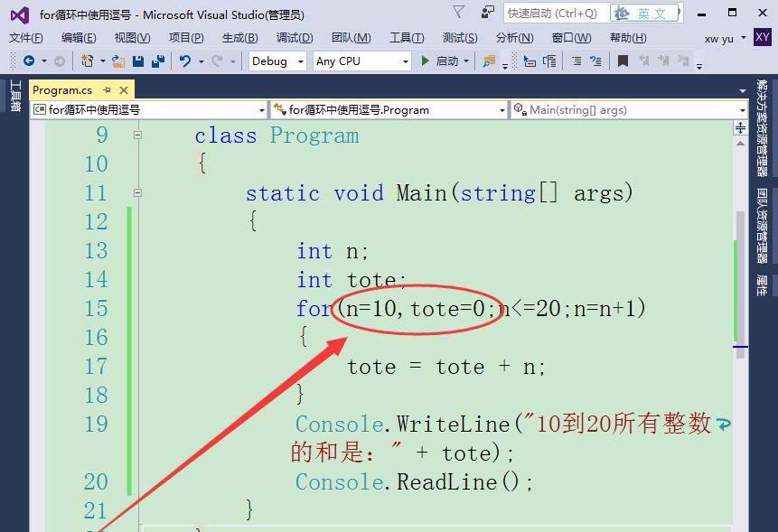
Task: Click the IME 英文 language indicator
Action: point(645,14)
